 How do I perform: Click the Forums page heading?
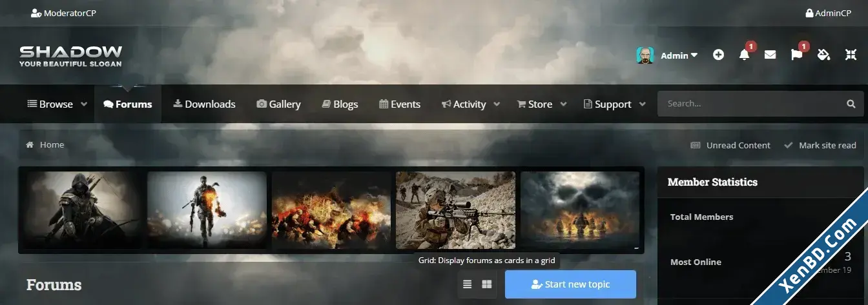pyautogui.click(x=54, y=284)
